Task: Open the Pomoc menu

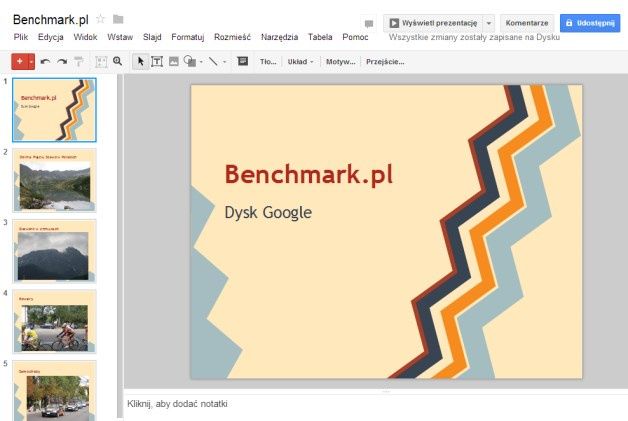Action: coord(355,37)
